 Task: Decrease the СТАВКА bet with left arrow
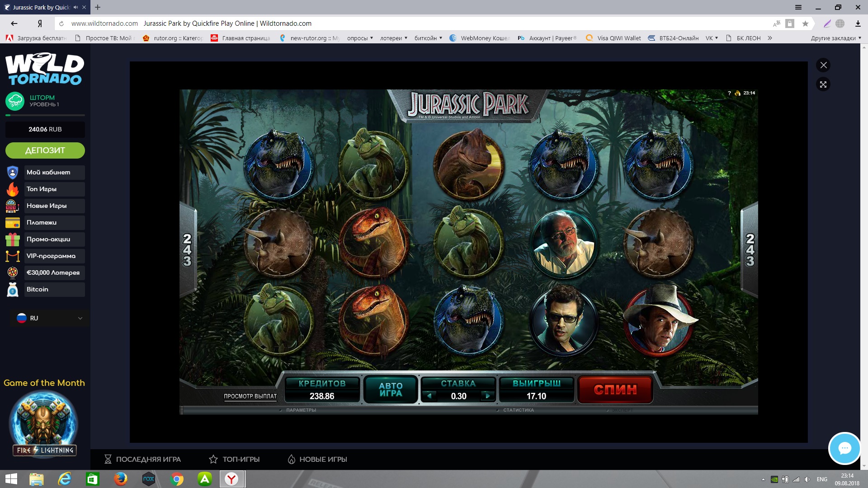tap(429, 396)
